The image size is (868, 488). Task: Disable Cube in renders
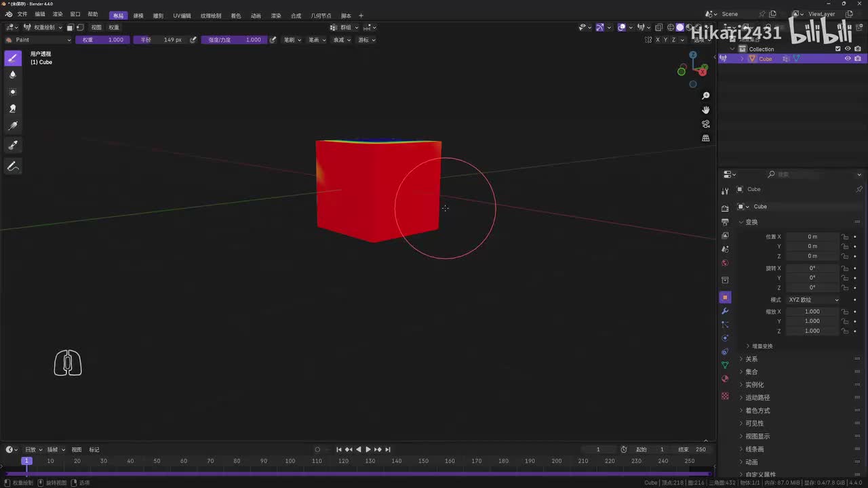tap(858, 58)
